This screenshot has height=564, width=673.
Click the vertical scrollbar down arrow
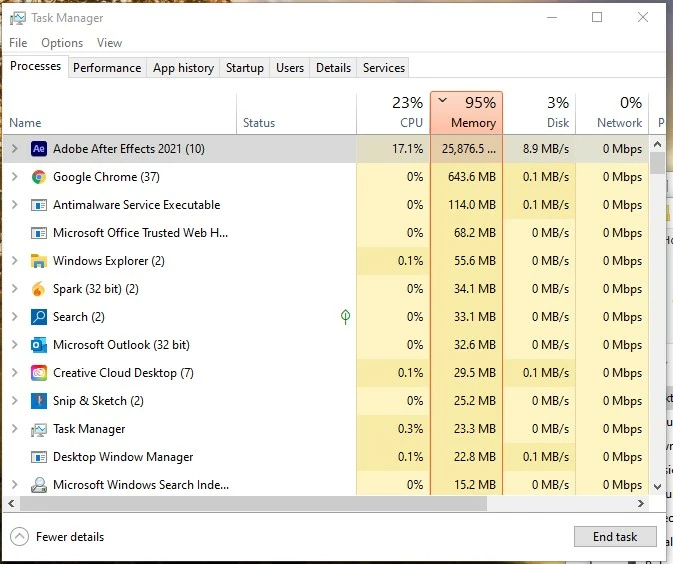tap(657, 486)
